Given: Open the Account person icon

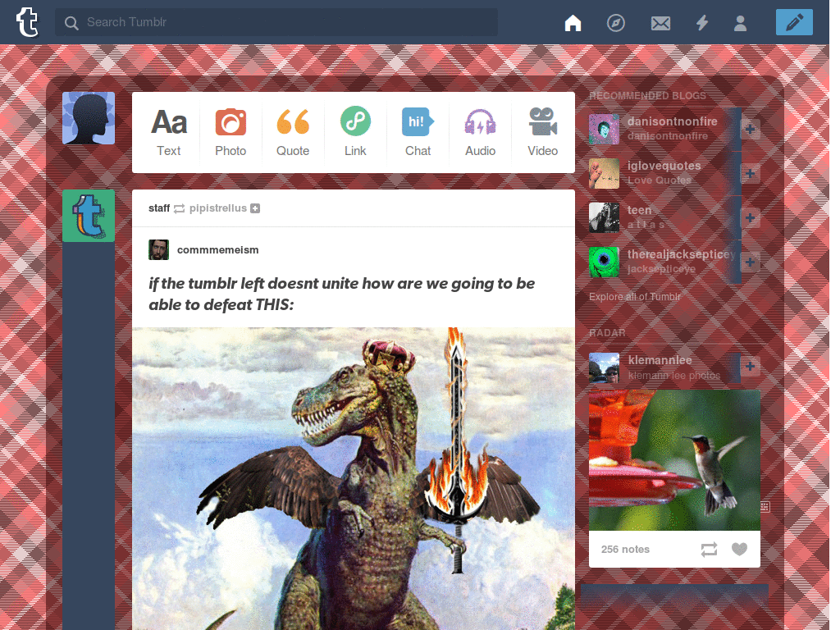Looking at the screenshot, I should (741, 23).
